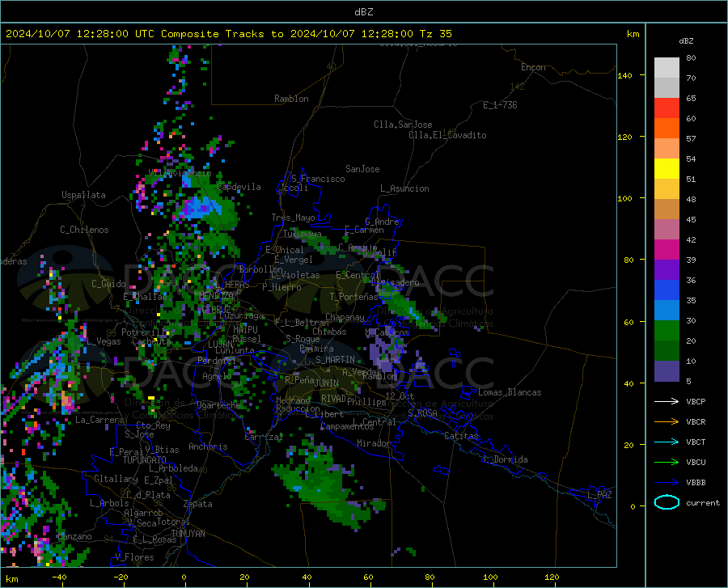Click the Manzano map label
The width and height of the screenshot is (728, 588).
pyautogui.click(x=74, y=536)
